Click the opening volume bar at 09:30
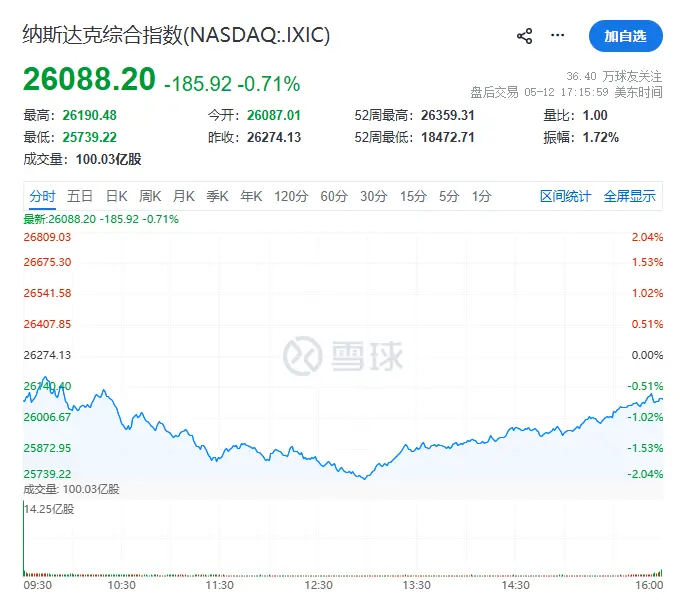 click(23, 538)
